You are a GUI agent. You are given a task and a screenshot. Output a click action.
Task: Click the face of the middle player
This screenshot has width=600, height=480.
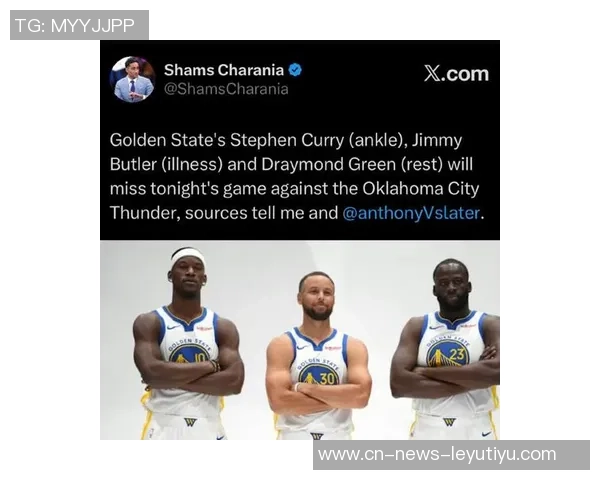318,297
